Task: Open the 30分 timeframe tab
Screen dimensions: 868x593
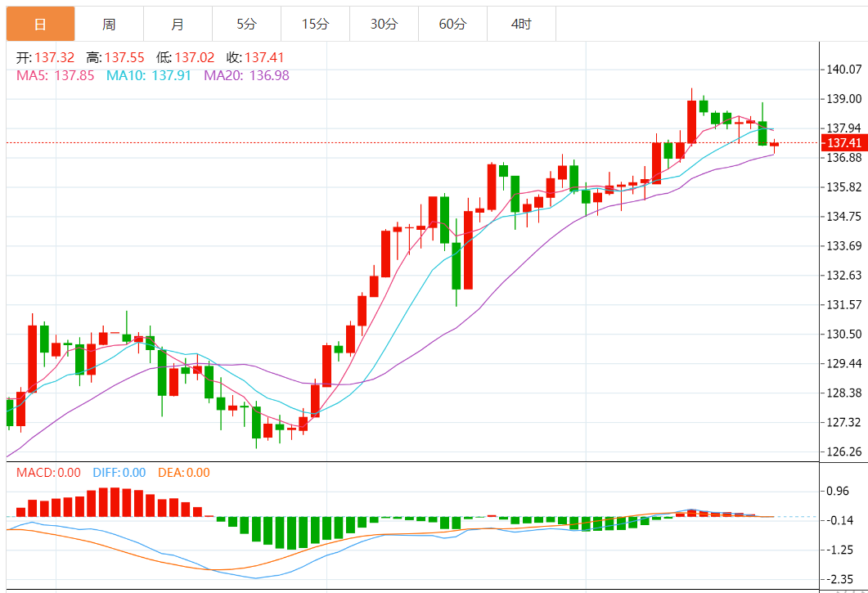Action: coord(384,24)
